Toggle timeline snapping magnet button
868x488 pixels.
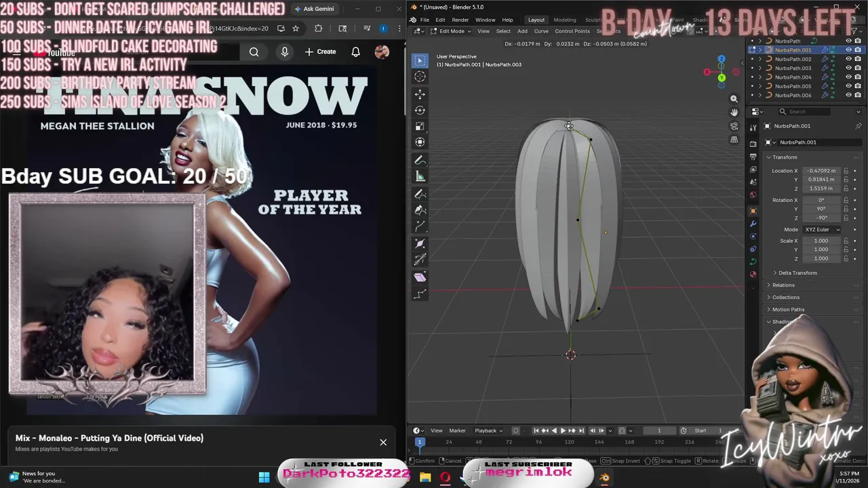tap(622, 430)
